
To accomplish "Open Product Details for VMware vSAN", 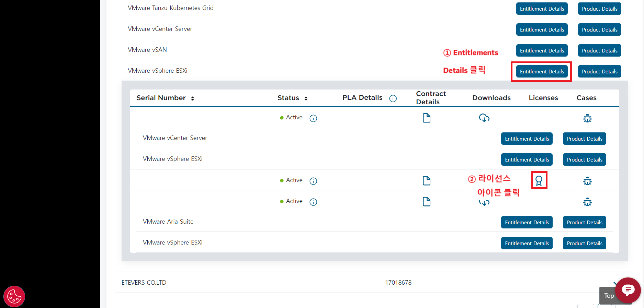I will click(x=599, y=50).
